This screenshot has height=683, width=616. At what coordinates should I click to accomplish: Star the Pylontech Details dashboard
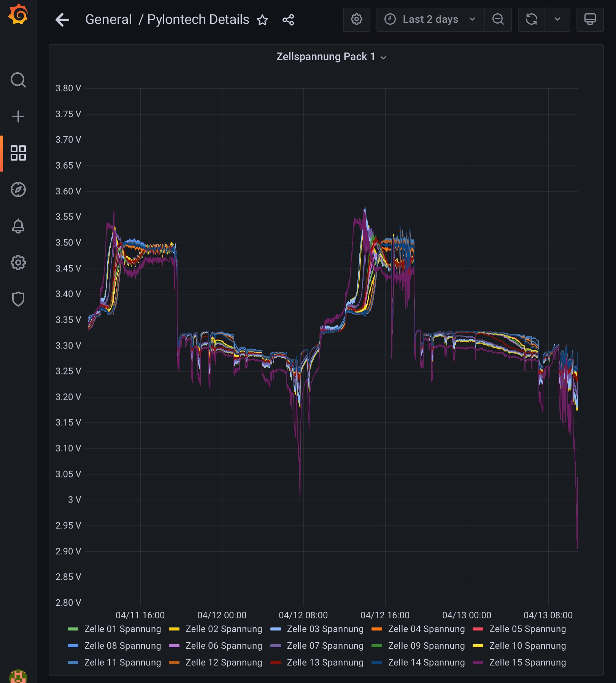pyautogui.click(x=262, y=20)
